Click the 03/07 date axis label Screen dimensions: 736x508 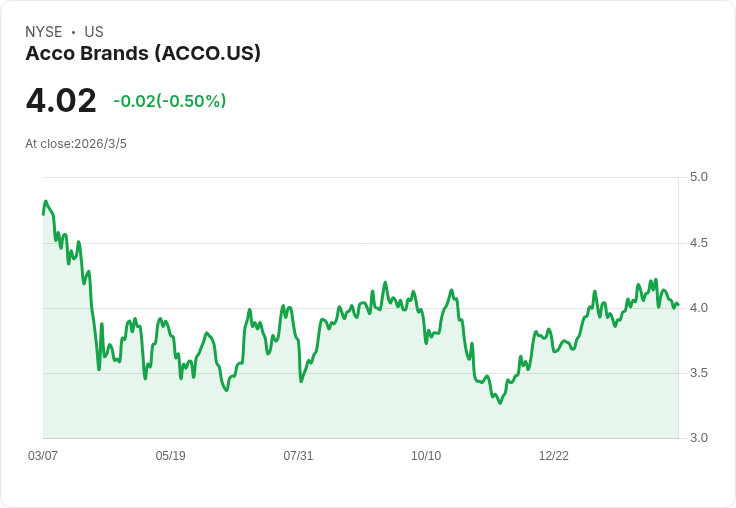click(43, 455)
